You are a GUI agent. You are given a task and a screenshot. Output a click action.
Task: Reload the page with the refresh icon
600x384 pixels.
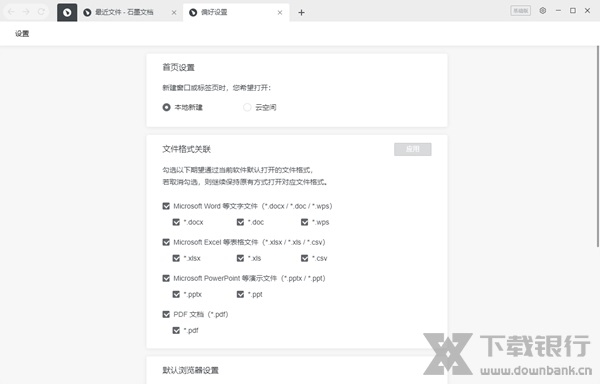point(41,12)
